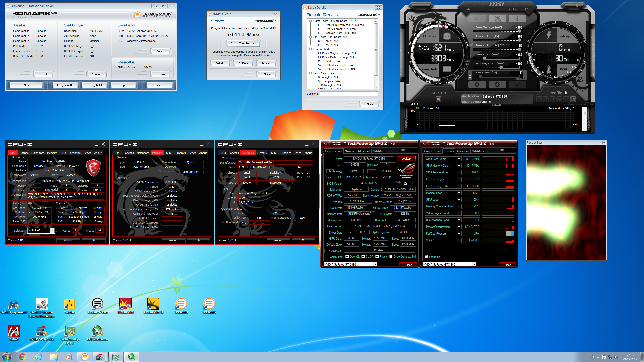Viewport: 644px width, 362px height.
Task: Open GPU selector in GPU-Z Graphics Card window
Action: (x=350, y=264)
